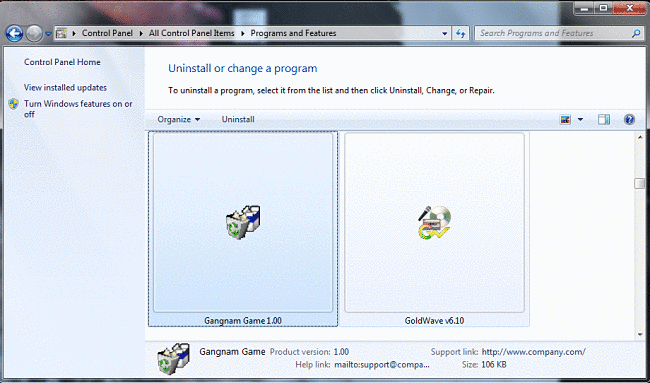Open the Help question mark icon
This screenshot has width=650, height=383.
(629, 120)
